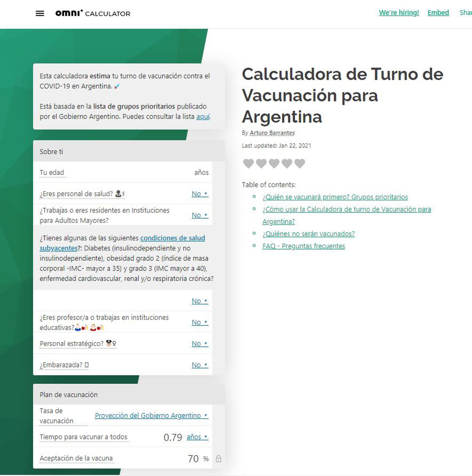Jump to FAQ - Preguntas frecuentes
This screenshot has width=472, height=476.
pos(304,246)
